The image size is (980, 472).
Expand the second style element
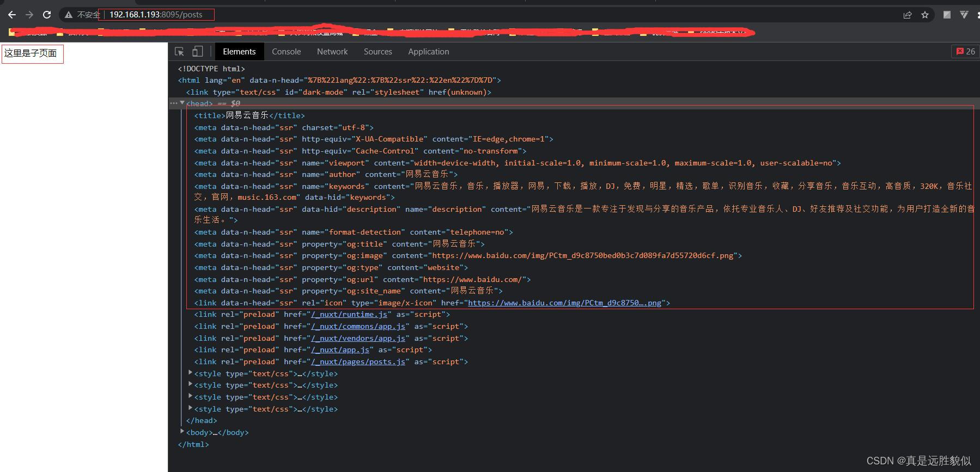190,384
